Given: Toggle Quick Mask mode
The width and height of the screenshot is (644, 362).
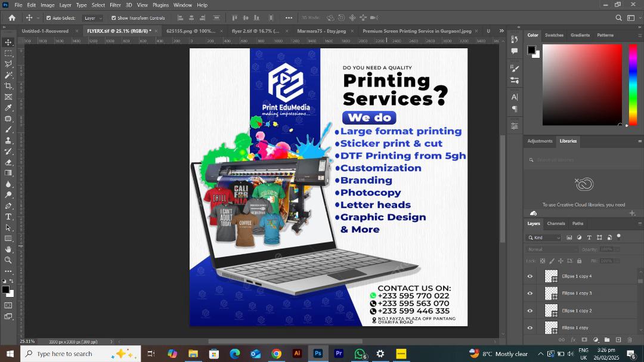Looking at the screenshot, I should coord(8,305).
